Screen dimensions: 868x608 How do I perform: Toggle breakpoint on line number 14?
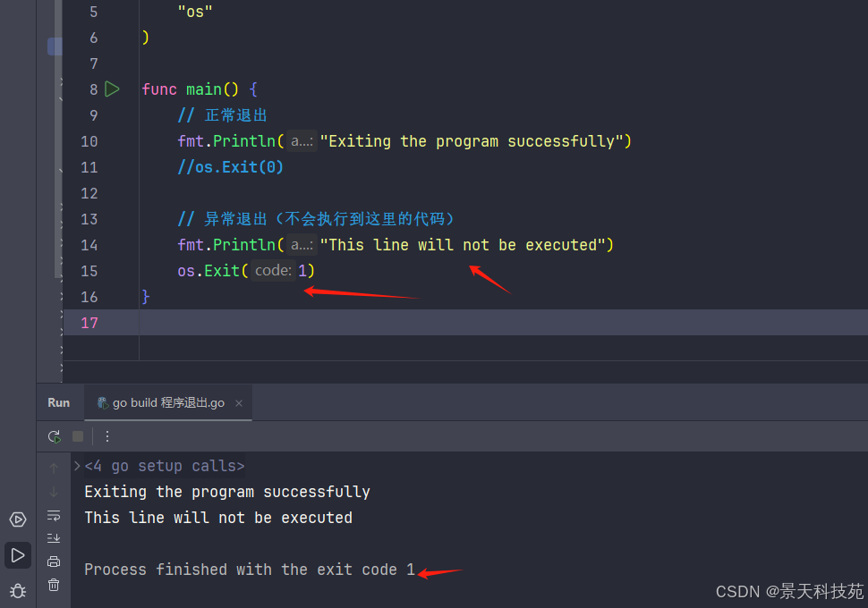[89, 245]
